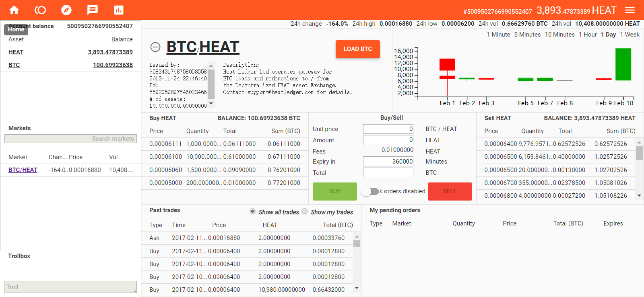
Task: Open the compass explorer icon
Action: 66,10
